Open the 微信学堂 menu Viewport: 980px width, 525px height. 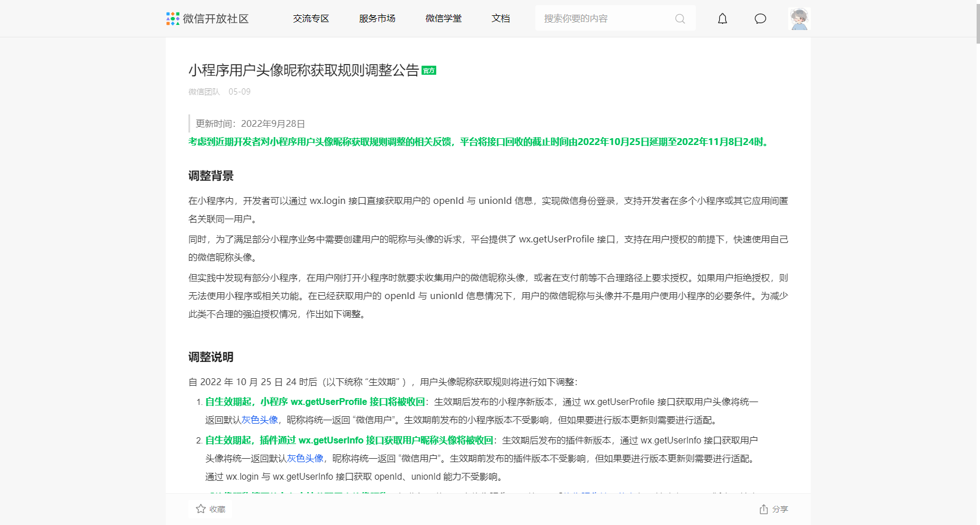[444, 19]
